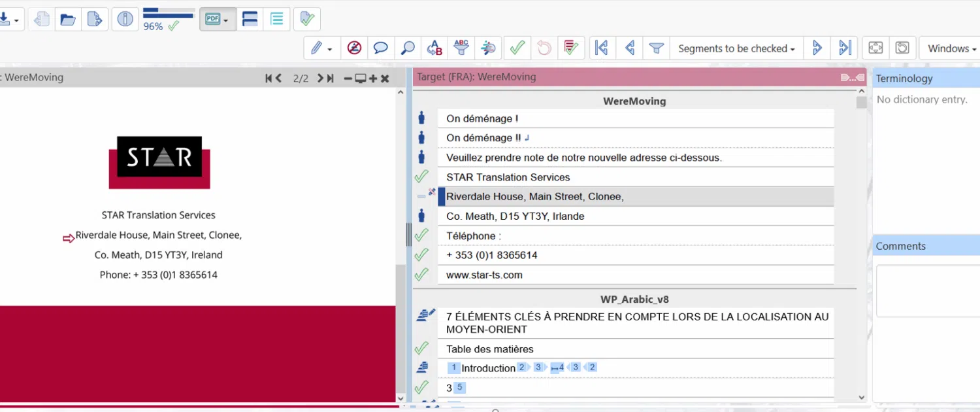Zoom out the PDF preview with minus
This screenshot has height=412, width=980.
click(x=348, y=78)
